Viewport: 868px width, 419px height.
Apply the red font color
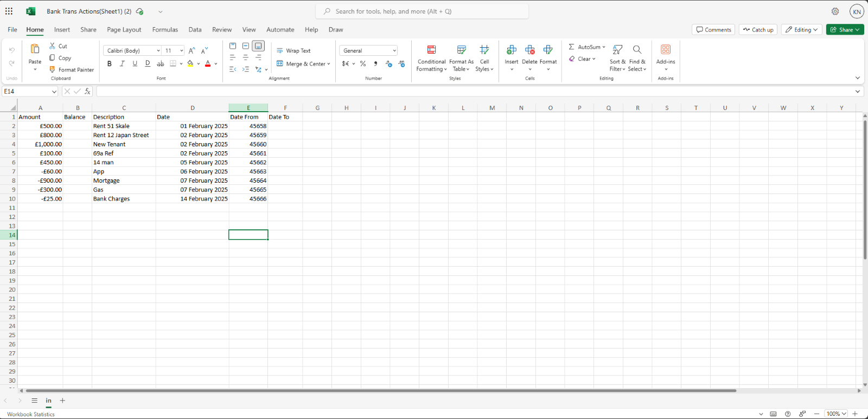click(208, 64)
